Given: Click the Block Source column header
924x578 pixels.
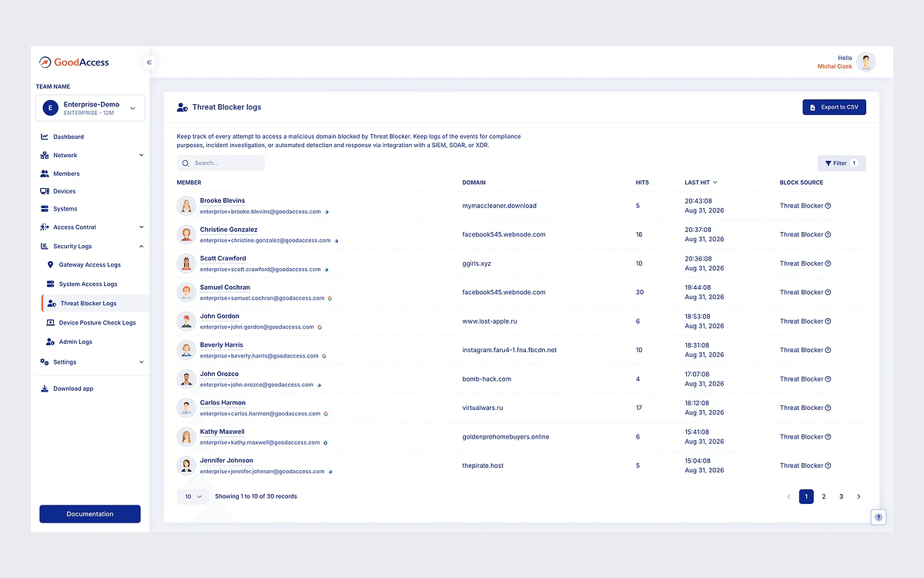Looking at the screenshot, I should click(802, 183).
